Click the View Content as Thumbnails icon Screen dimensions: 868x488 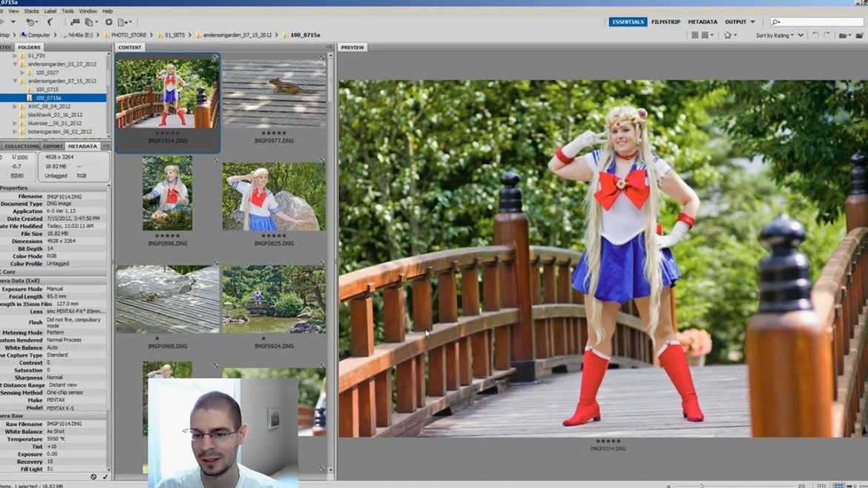click(838, 484)
